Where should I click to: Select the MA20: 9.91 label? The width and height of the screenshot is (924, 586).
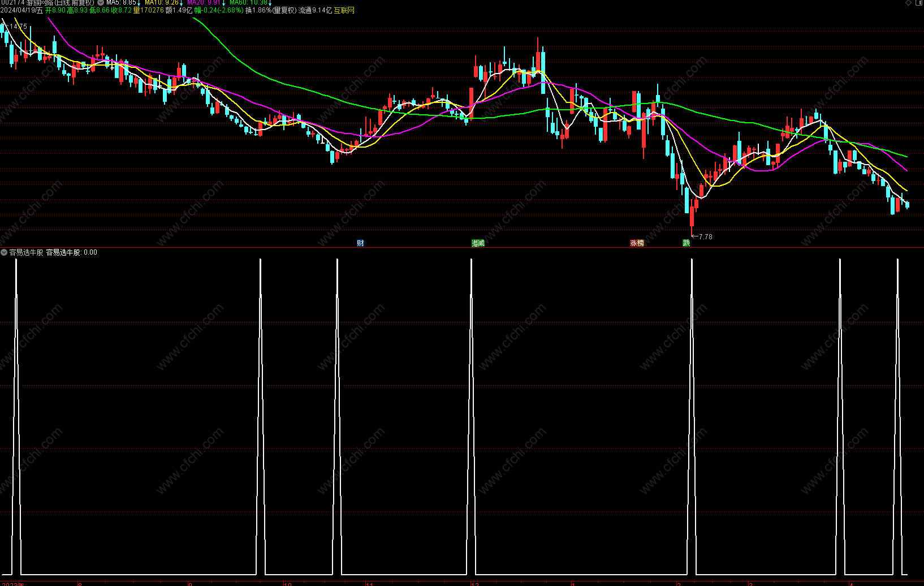(x=204, y=2)
